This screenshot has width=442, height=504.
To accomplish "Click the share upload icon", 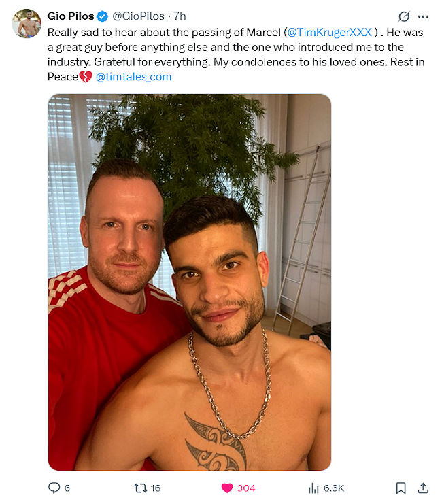I will pyautogui.click(x=423, y=488).
